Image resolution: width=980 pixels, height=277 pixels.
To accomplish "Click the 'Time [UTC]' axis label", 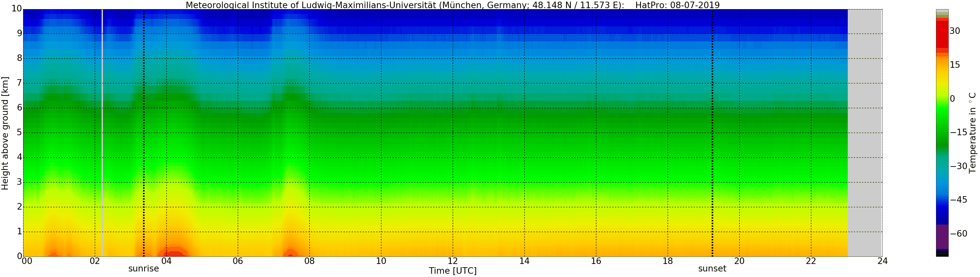I will pyautogui.click(x=452, y=271).
